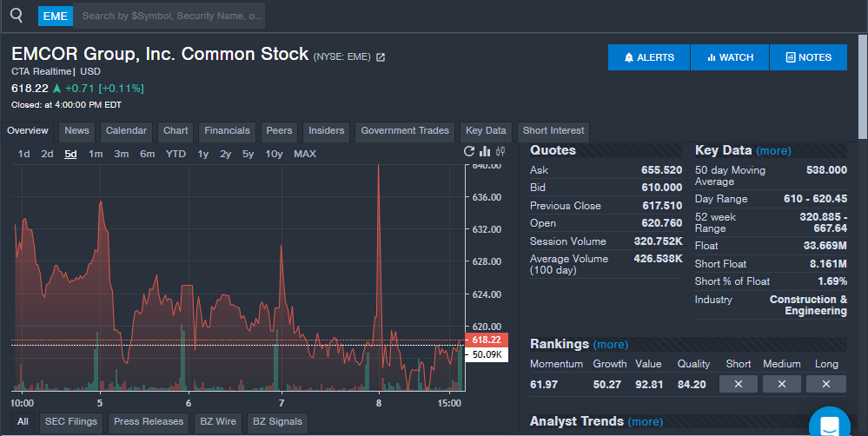Click the Float value 33.669M
The width and height of the screenshot is (868, 436).
tap(825, 246)
